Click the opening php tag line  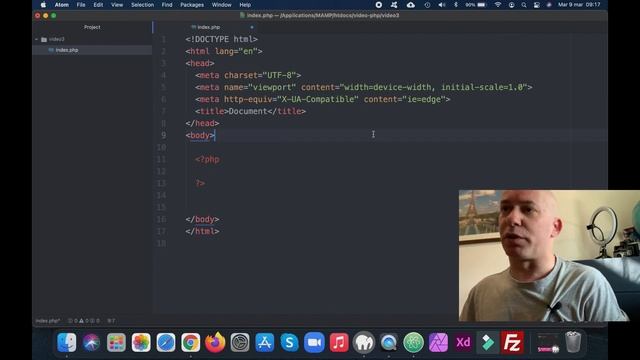click(207, 160)
